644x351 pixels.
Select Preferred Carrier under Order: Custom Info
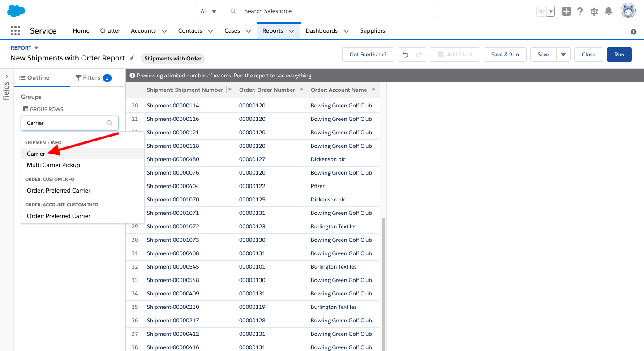coord(83,190)
